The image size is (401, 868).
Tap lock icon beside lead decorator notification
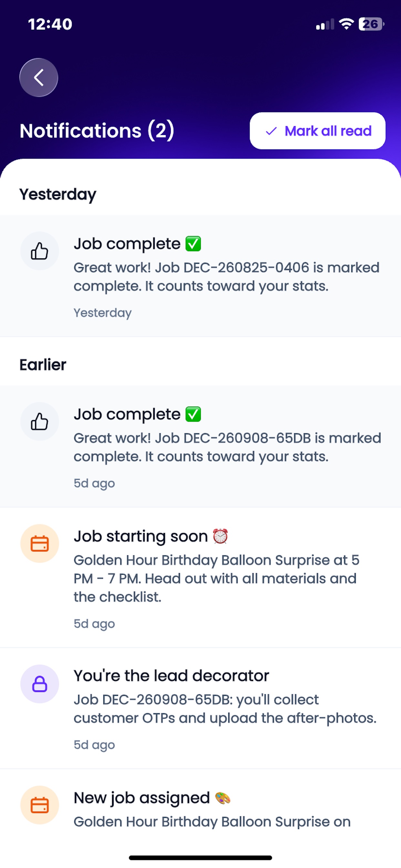point(40,684)
